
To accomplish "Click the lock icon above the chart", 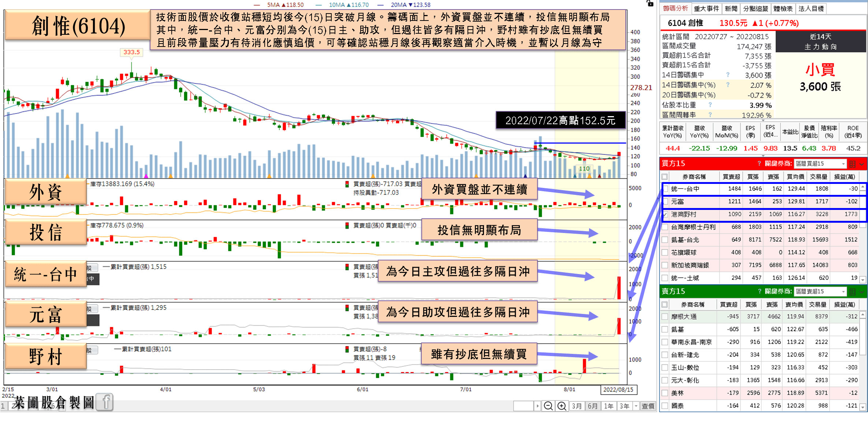I will (x=650, y=3).
